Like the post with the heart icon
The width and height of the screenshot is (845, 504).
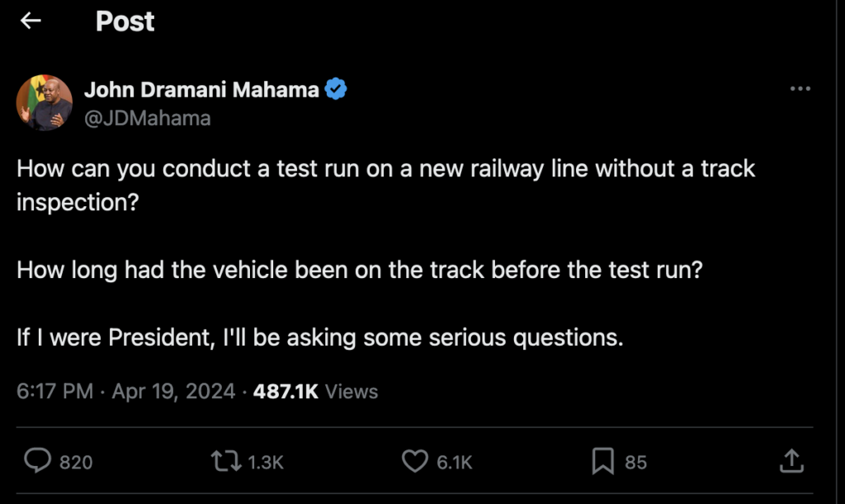click(414, 461)
